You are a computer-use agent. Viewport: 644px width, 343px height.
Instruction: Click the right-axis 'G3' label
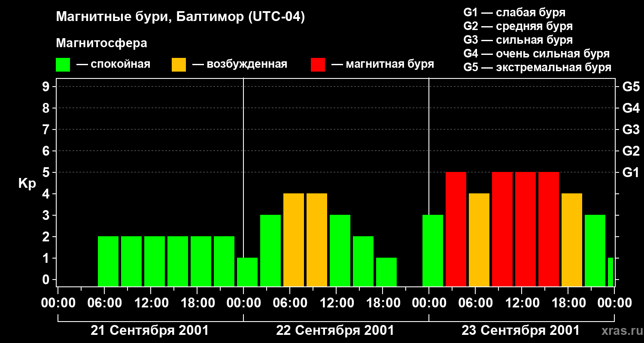click(x=631, y=129)
